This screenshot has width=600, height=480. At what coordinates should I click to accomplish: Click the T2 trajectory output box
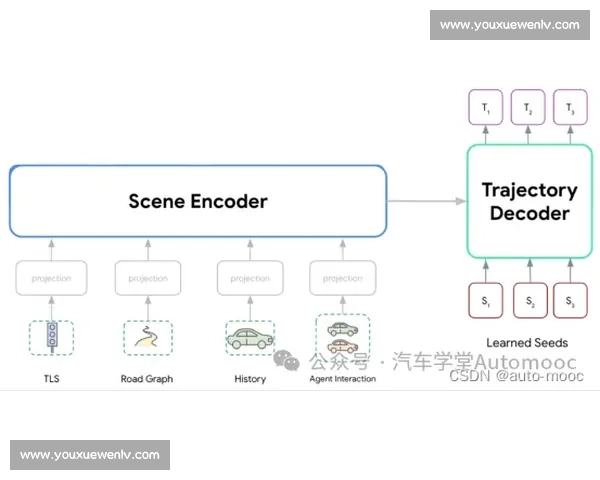click(x=529, y=107)
